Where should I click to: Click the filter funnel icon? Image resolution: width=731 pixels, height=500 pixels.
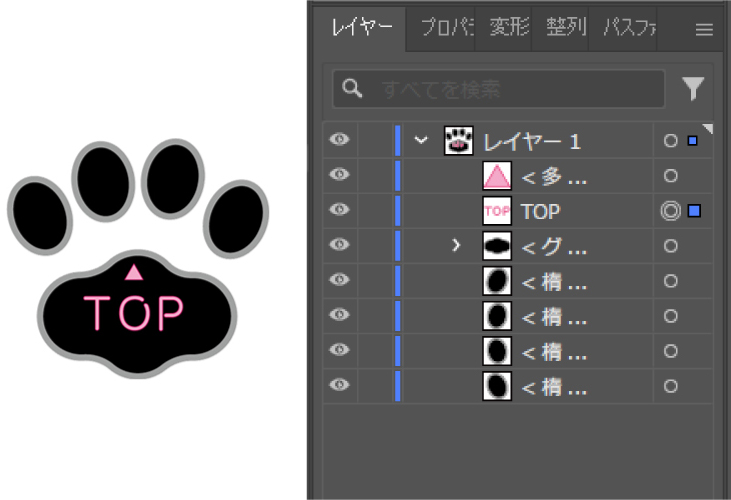coord(694,89)
